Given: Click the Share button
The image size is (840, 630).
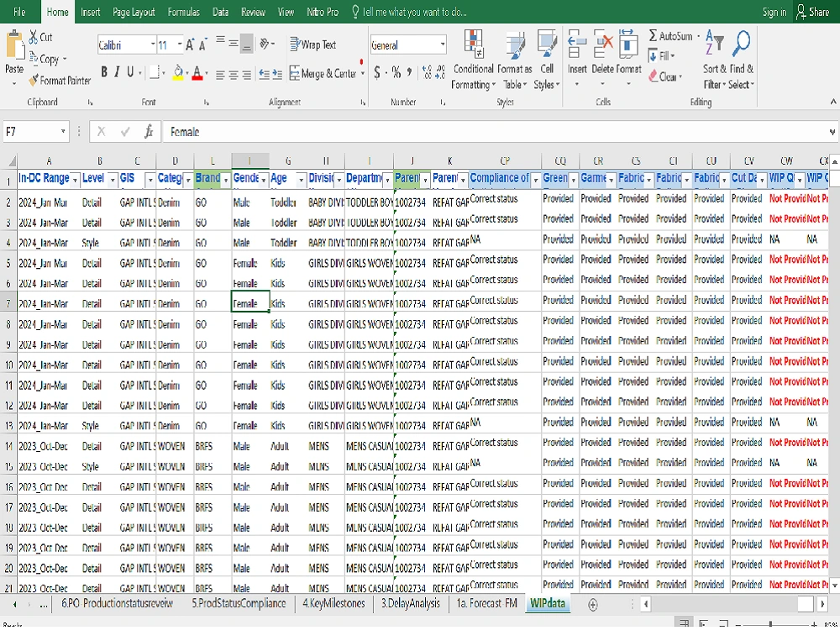Looking at the screenshot, I should coord(812,12).
